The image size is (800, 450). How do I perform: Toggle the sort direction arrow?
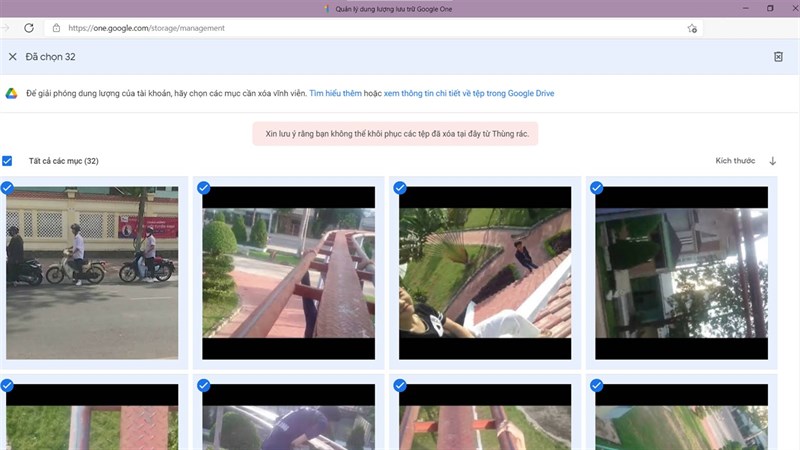(772, 161)
